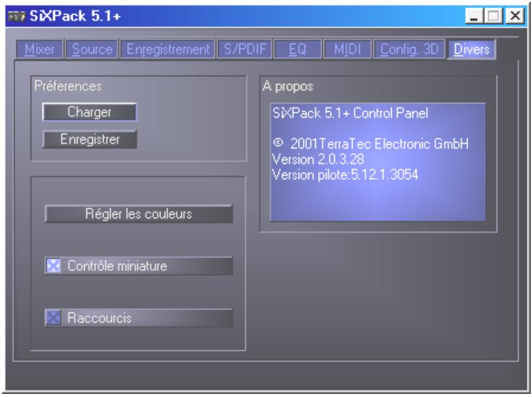Switch to the Mixer tab

(x=39, y=49)
